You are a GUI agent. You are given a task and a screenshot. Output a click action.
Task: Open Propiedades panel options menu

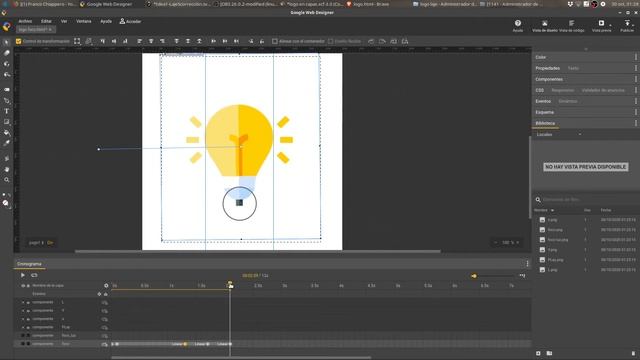tap(636, 68)
